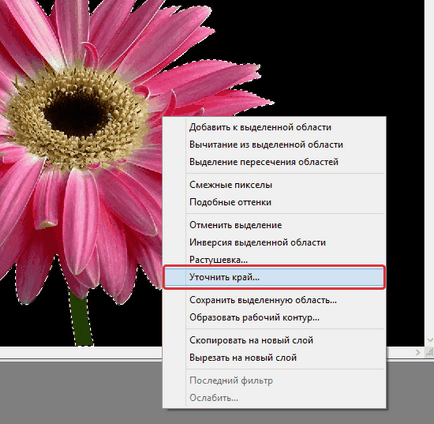Click horizontal scrollbar right arrow

(x=418, y=352)
